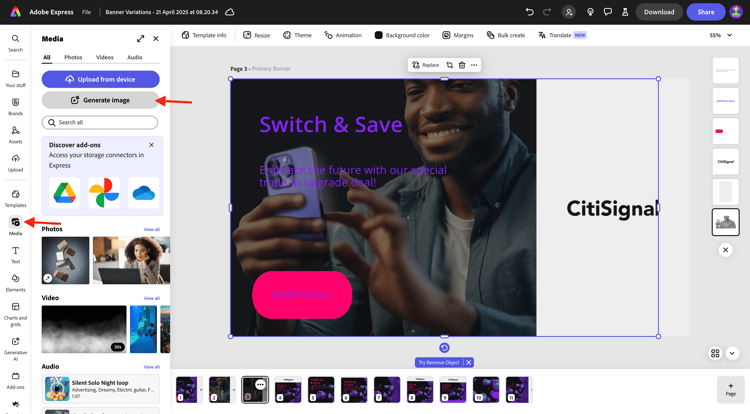This screenshot has height=414, width=750.
Task: Dismiss the Try Remove Object prompt
Action: 469,362
